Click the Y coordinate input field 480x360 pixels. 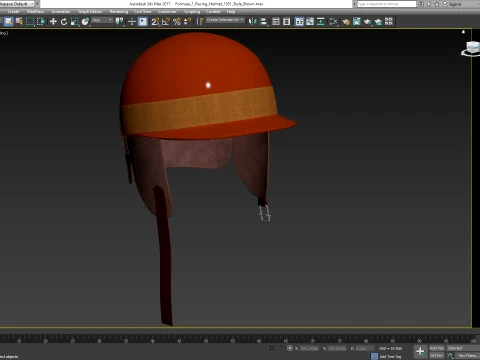point(337,348)
